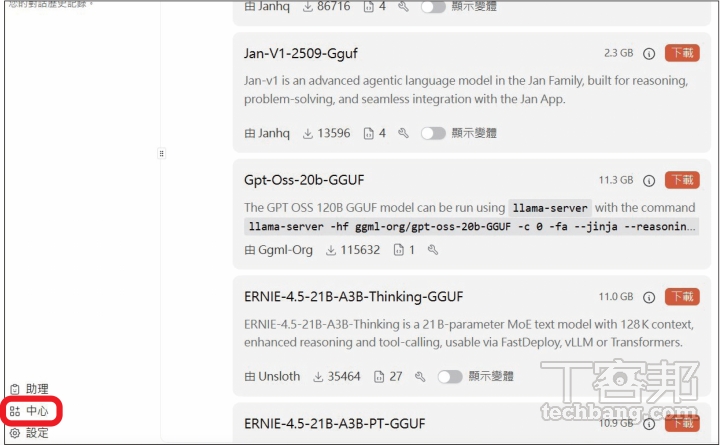Click the organization icon beside Unsloth
The height and width of the screenshot is (445, 720).
(250, 377)
